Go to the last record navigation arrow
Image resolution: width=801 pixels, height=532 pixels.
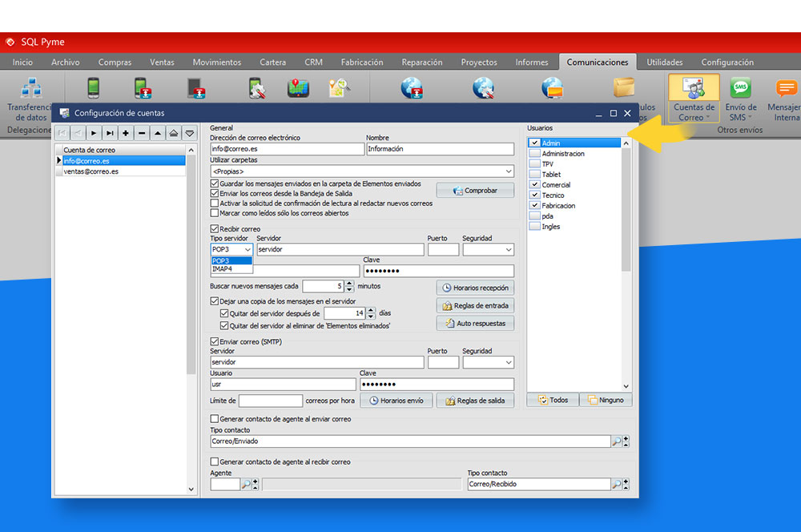pos(110,133)
